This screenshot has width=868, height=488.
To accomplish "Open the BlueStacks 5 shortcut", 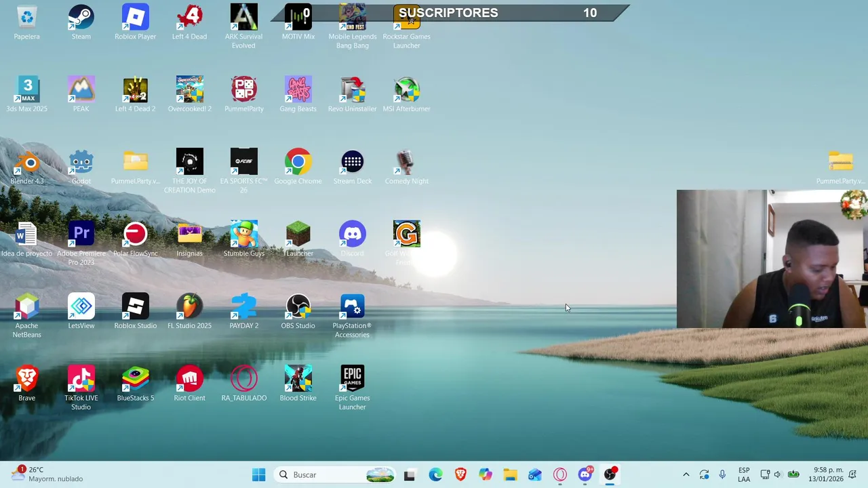I will (135, 384).
